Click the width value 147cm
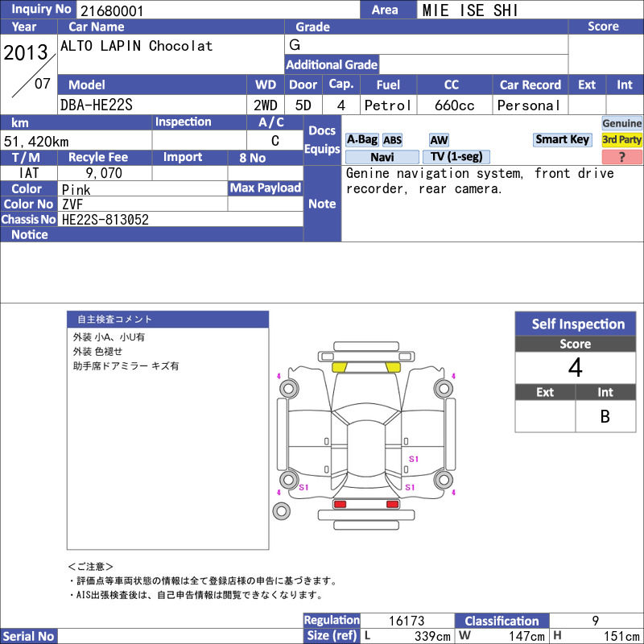 click(526, 636)
